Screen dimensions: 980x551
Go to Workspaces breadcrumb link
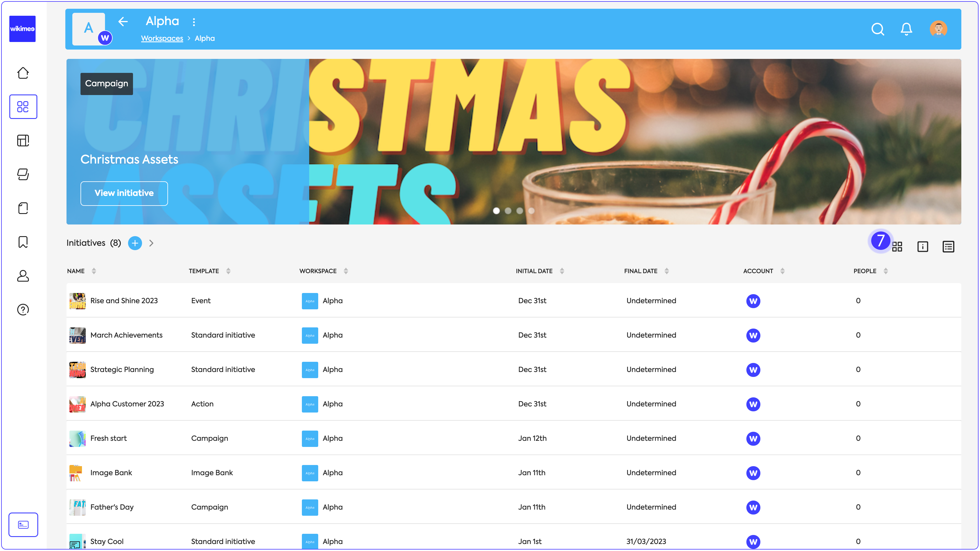[162, 38]
